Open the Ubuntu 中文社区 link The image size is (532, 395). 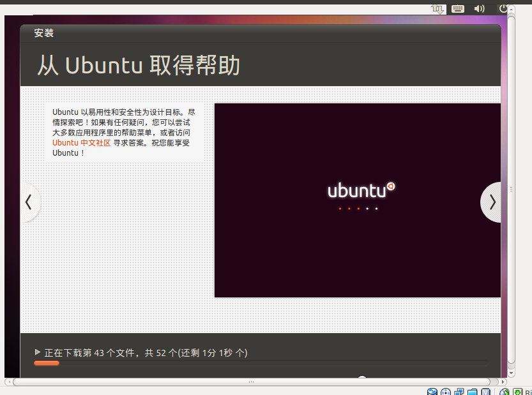82,143
